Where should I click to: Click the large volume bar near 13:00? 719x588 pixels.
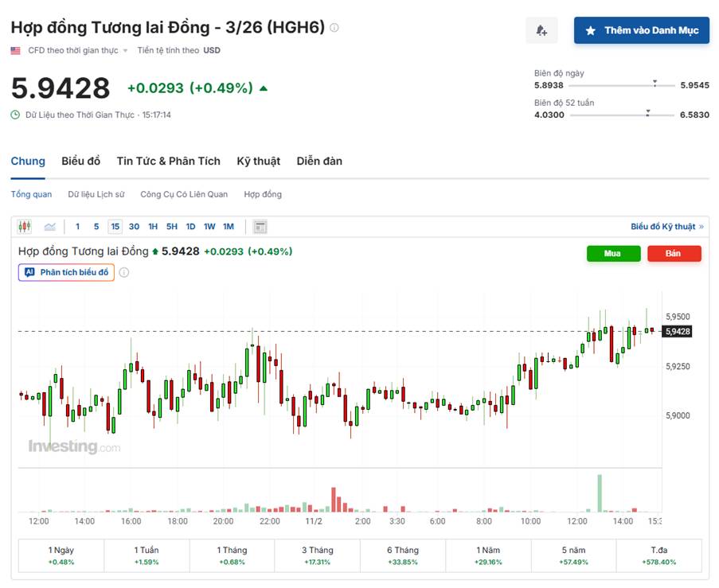(600, 493)
